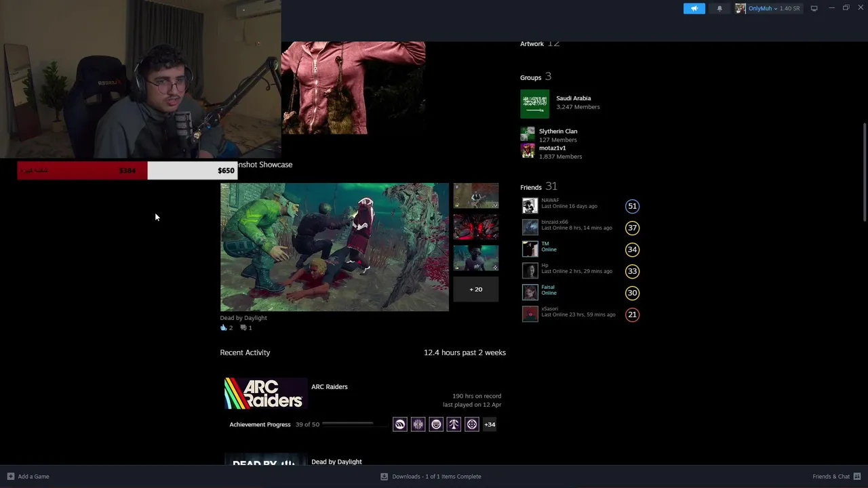868x488 pixels.
Task: Click the Friends & Chat icon
Action: tap(857, 476)
